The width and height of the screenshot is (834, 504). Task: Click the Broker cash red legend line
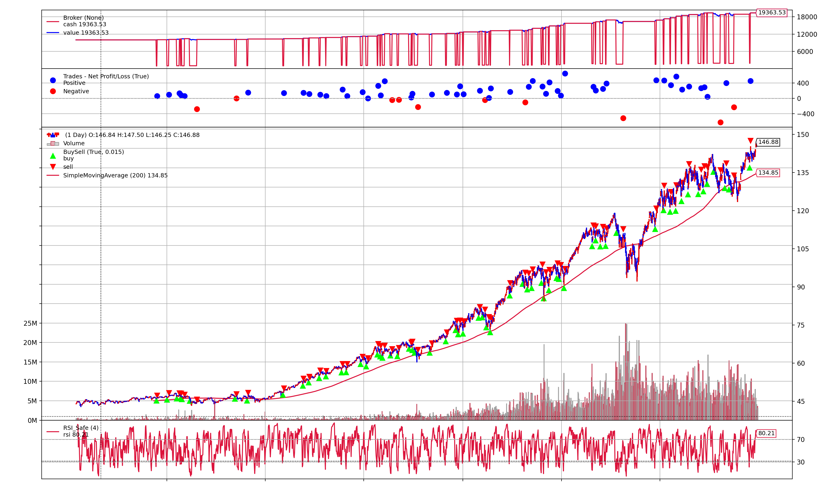point(53,22)
